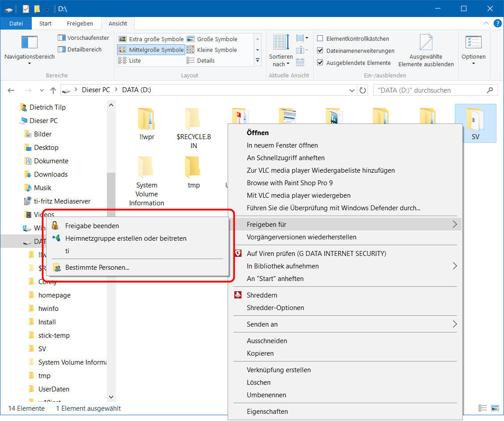This screenshot has width=504, height=421.
Task: Uncheck the Ausgeblendete Elemente checkbox
Action: (x=320, y=63)
